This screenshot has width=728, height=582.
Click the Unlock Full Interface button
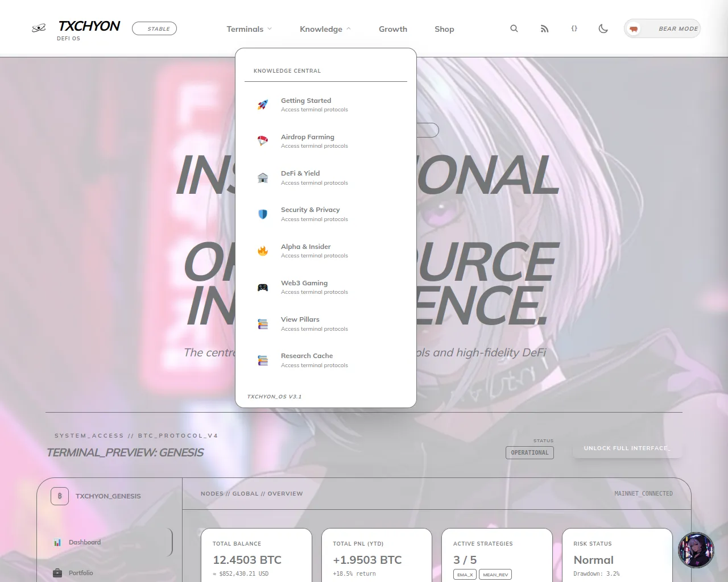[x=627, y=448]
